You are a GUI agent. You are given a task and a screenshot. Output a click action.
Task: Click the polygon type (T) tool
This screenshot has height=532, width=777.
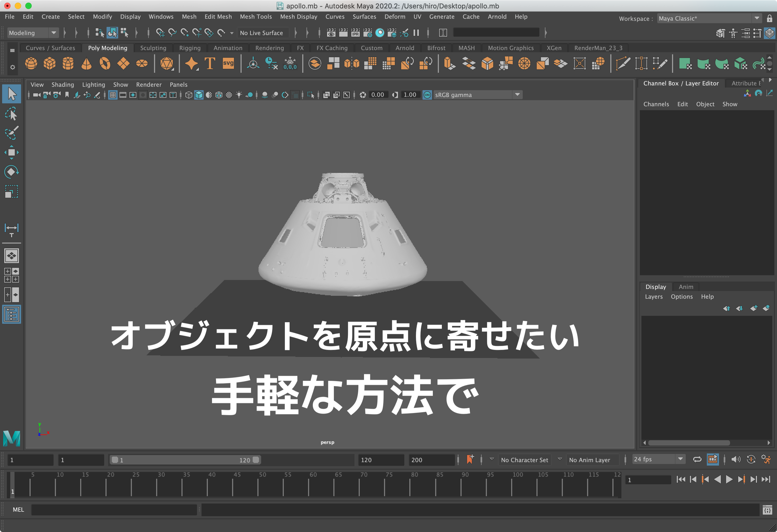point(210,63)
